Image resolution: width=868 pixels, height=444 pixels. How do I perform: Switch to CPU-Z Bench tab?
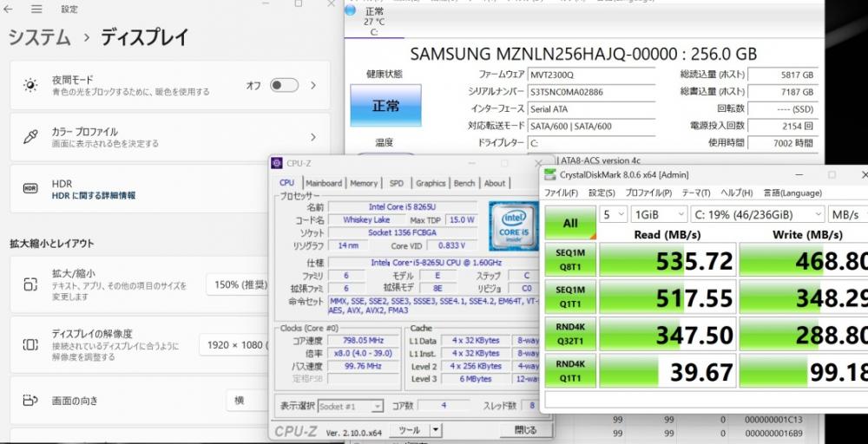464,183
